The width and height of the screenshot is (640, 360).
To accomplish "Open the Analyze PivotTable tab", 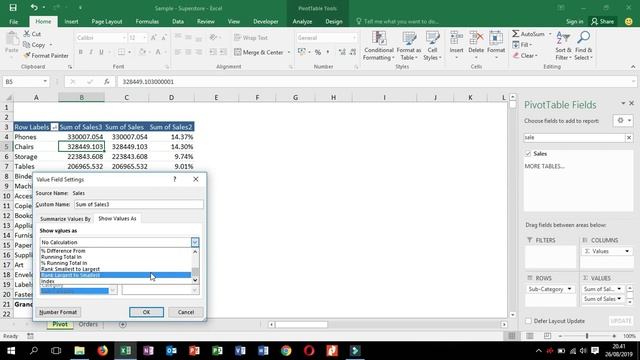I will pyautogui.click(x=302, y=21).
